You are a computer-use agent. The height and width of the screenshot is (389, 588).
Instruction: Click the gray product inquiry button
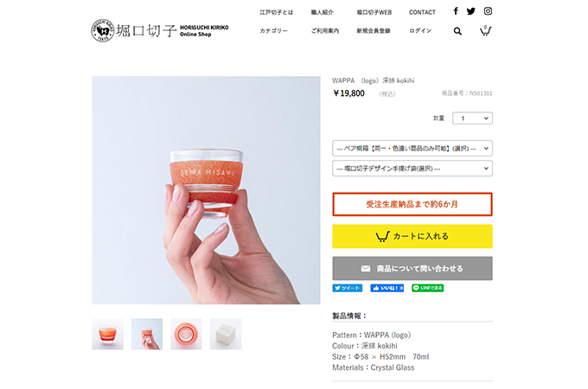click(412, 268)
